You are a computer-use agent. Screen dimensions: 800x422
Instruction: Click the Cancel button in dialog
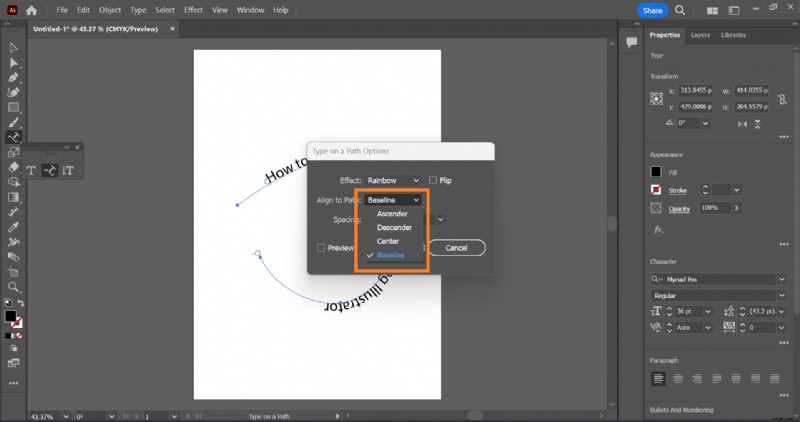(x=456, y=248)
